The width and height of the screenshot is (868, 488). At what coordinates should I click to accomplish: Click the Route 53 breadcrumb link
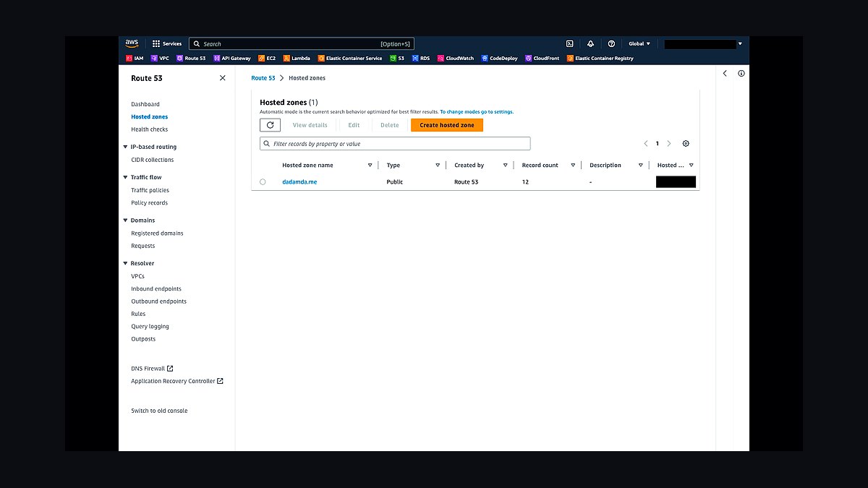click(263, 78)
